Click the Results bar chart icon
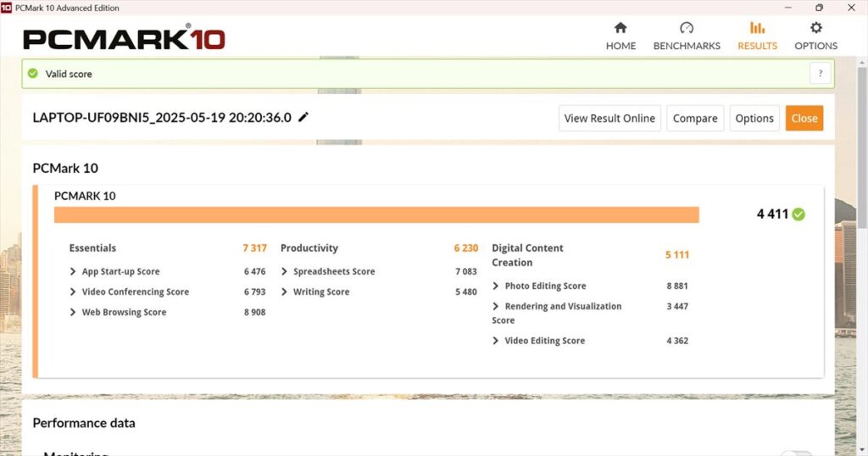 pyautogui.click(x=757, y=28)
